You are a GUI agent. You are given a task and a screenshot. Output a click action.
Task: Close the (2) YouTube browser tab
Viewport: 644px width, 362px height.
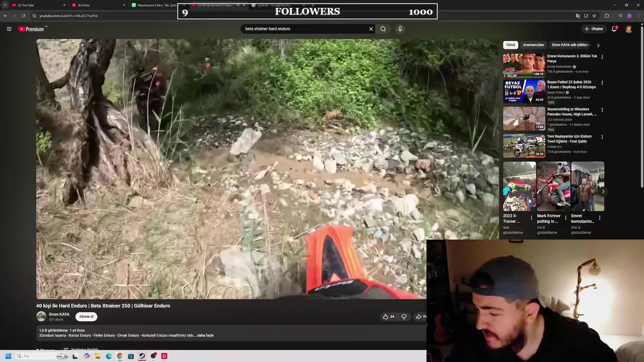pos(64,5)
